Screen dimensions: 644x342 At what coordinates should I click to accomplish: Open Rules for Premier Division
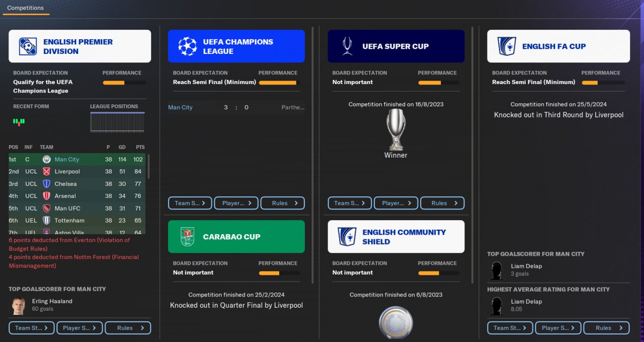click(128, 328)
